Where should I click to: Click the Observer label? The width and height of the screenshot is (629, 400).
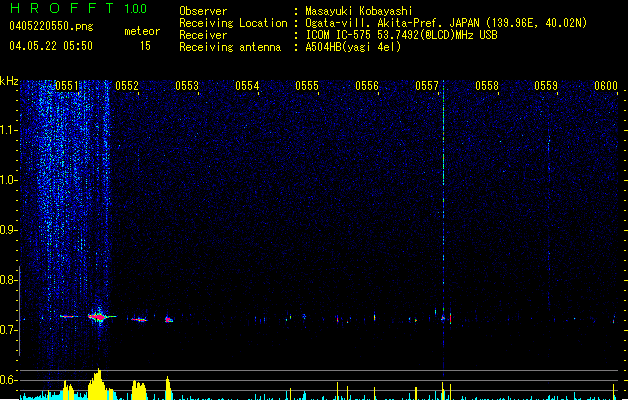pyautogui.click(x=203, y=11)
